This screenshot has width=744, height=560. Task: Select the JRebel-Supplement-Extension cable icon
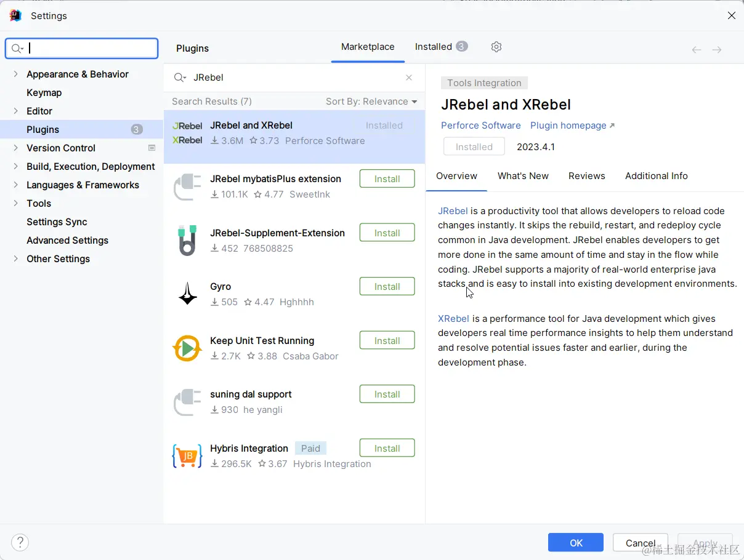point(187,241)
